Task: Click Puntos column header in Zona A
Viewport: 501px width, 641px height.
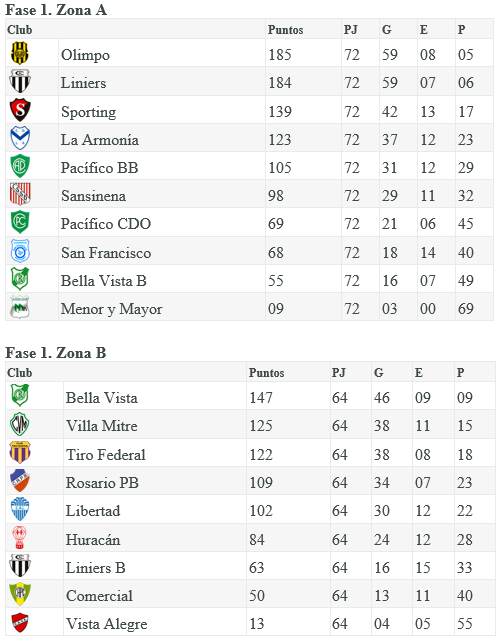Action: [x=285, y=30]
